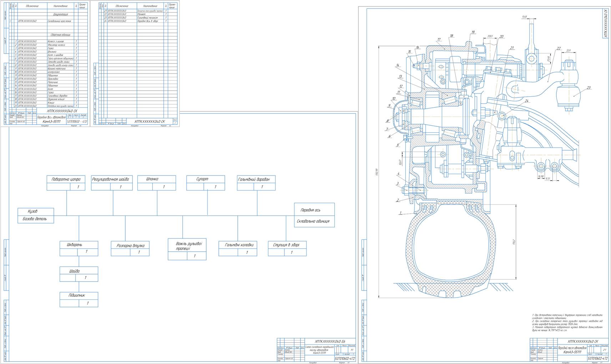
Task: Select callout number 24 near the steering arm
Action: coord(526,101)
